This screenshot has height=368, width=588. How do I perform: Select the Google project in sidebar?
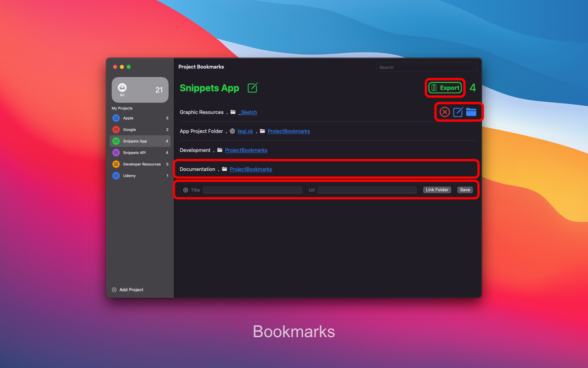pyautogui.click(x=140, y=130)
